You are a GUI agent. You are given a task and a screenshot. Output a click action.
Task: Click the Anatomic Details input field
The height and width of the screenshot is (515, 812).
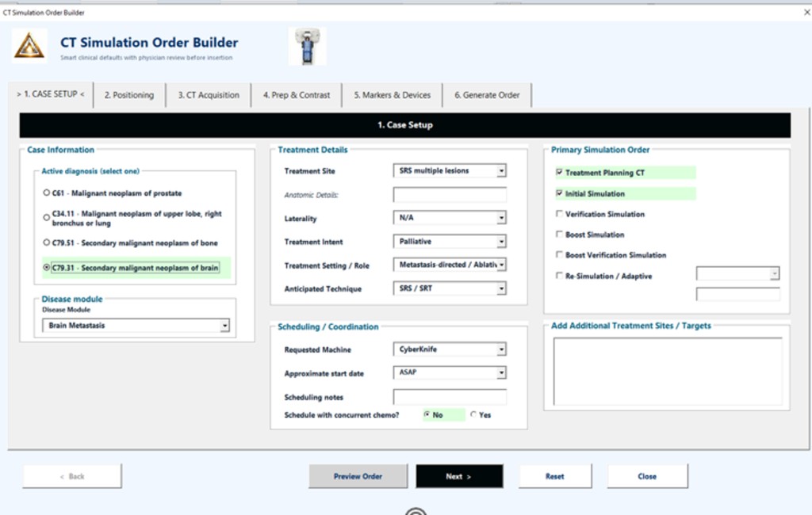(x=450, y=195)
